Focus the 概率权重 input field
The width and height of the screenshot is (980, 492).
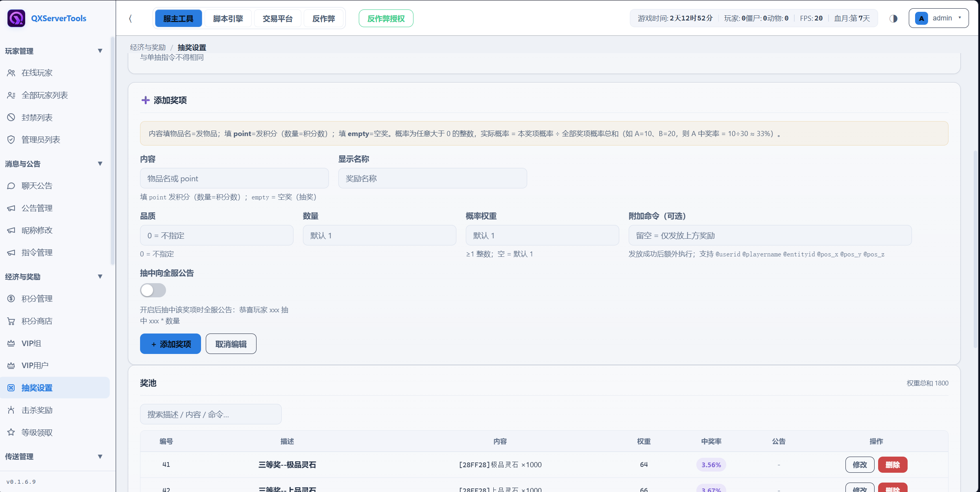pos(543,235)
